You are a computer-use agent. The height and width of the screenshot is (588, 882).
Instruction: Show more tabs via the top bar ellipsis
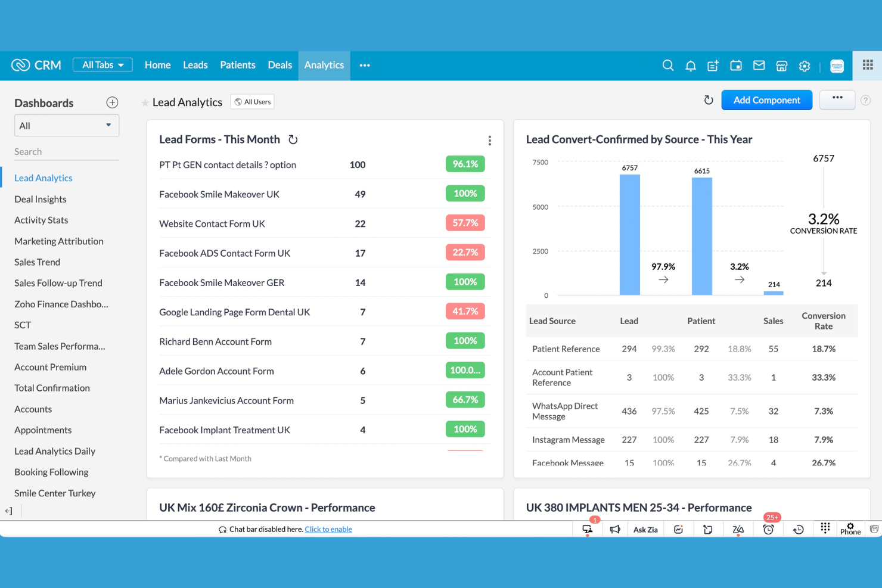point(365,66)
